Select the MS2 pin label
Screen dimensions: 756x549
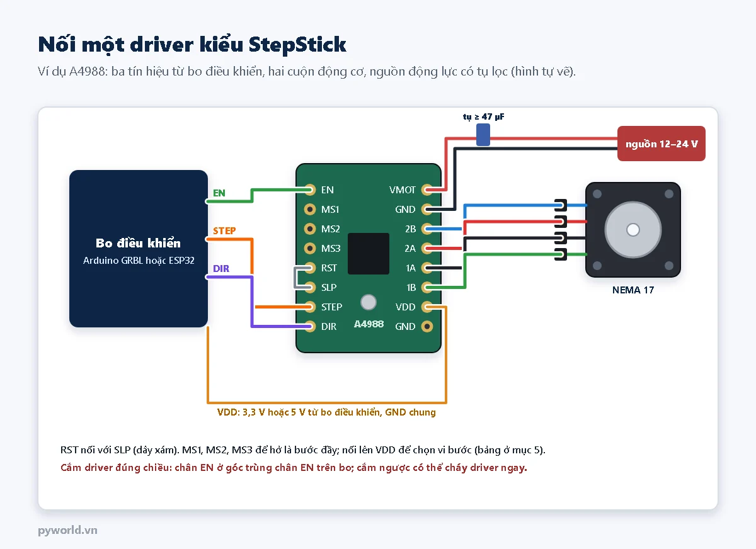click(330, 229)
